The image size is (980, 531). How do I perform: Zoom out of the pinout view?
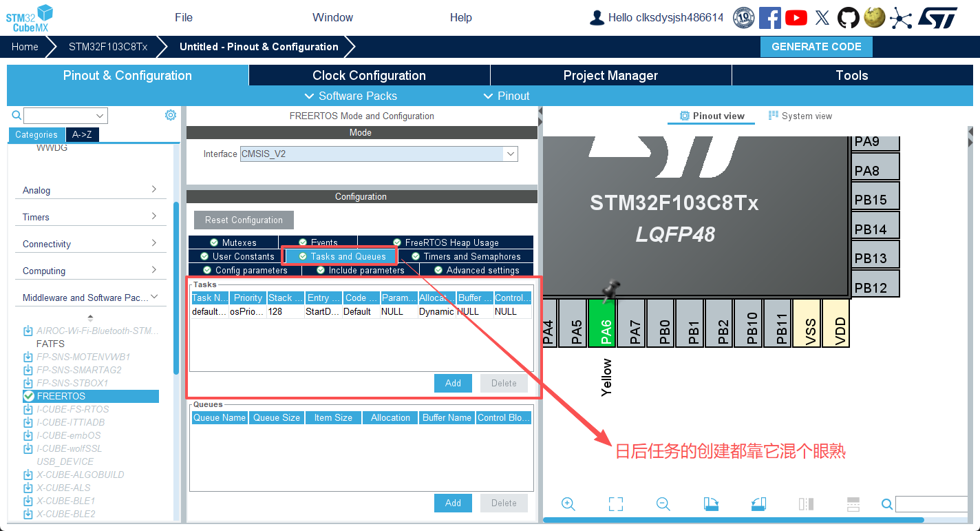pyautogui.click(x=663, y=504)
